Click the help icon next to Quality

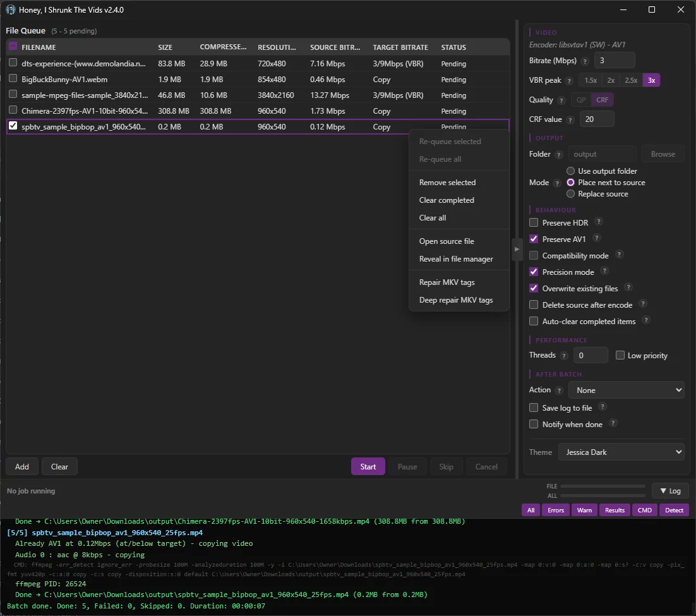click(x=561, y=100)
